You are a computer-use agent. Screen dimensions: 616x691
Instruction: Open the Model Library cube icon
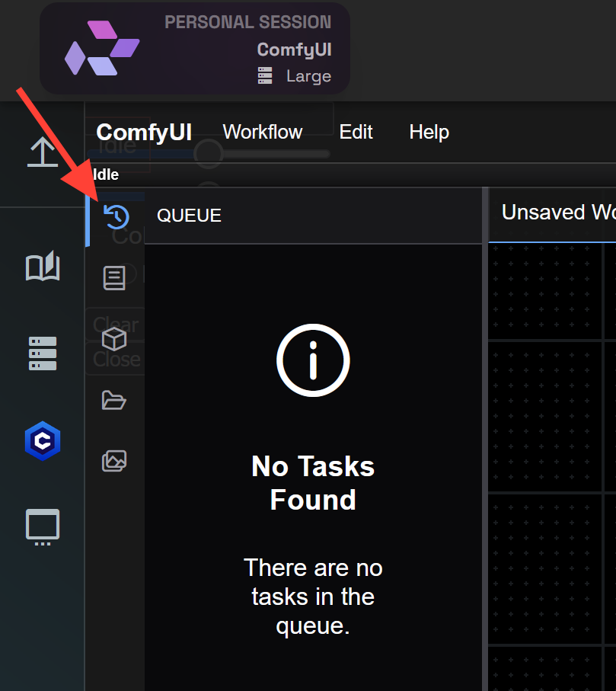coord(114,339)
